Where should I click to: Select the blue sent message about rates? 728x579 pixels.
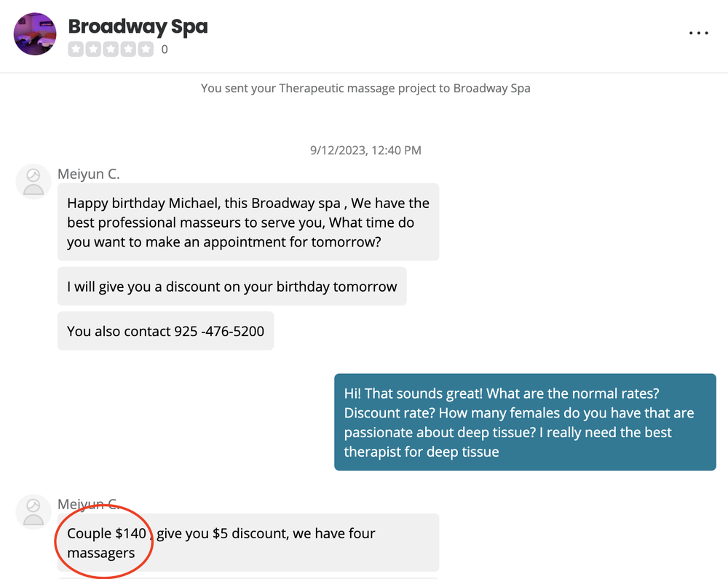tap(525, 422)
